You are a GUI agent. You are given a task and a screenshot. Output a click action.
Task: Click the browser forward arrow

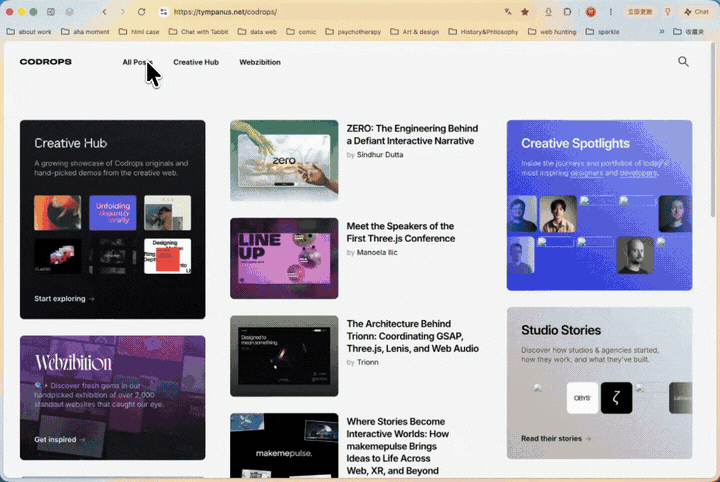point(122,12)
